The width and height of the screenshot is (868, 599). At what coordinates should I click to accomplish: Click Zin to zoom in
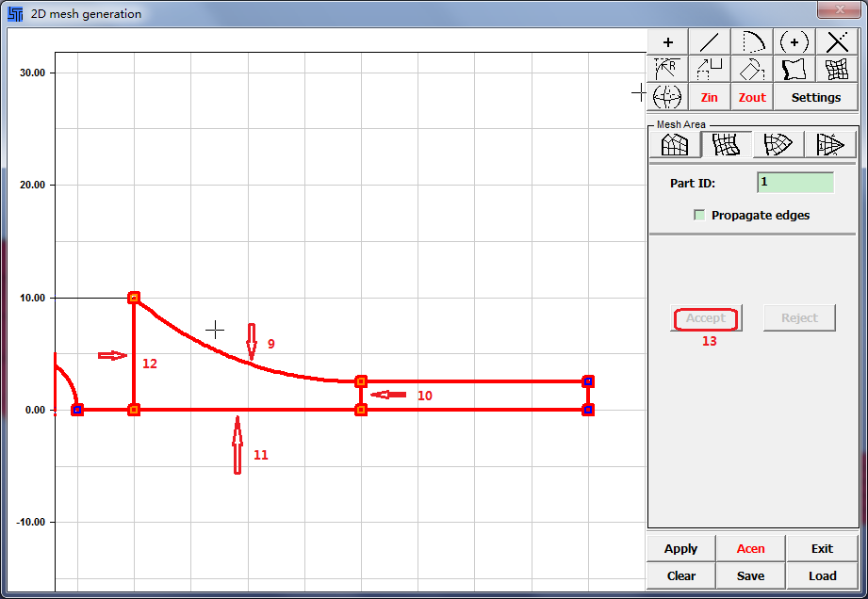pos(710,97)
